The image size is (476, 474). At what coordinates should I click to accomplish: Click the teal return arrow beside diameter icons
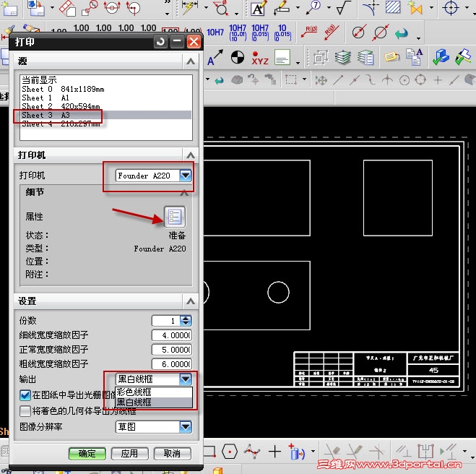[x=402, y=33]
